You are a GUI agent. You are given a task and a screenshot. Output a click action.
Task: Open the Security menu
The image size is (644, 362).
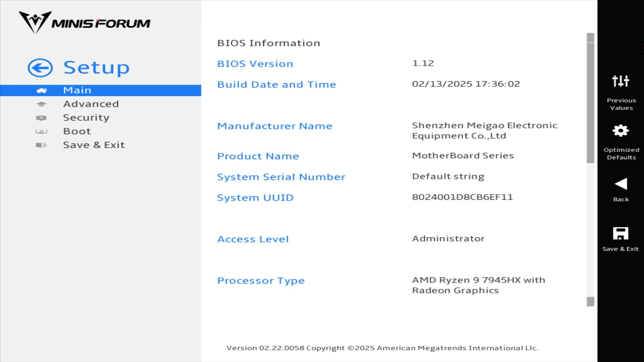click(86, 118)
